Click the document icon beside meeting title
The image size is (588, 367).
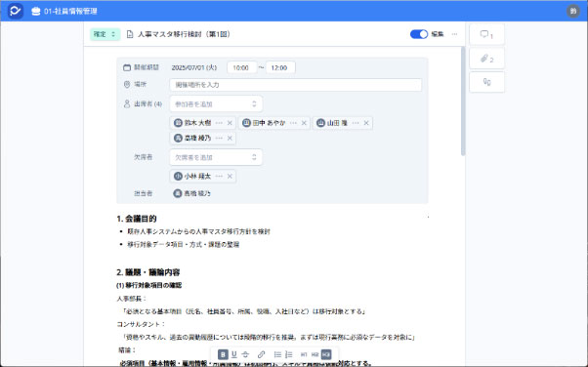click(x=130, y=34)
